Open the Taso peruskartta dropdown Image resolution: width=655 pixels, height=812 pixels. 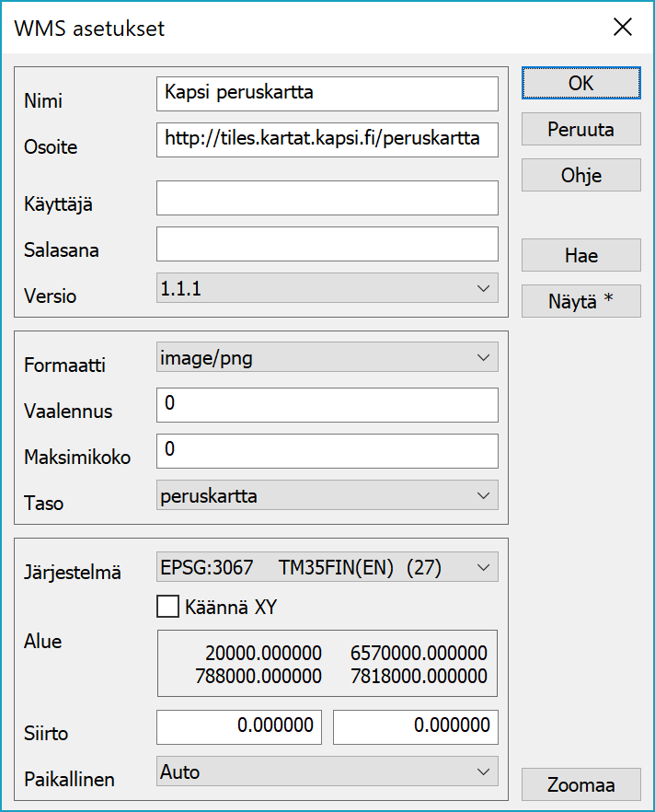point(327,496)
